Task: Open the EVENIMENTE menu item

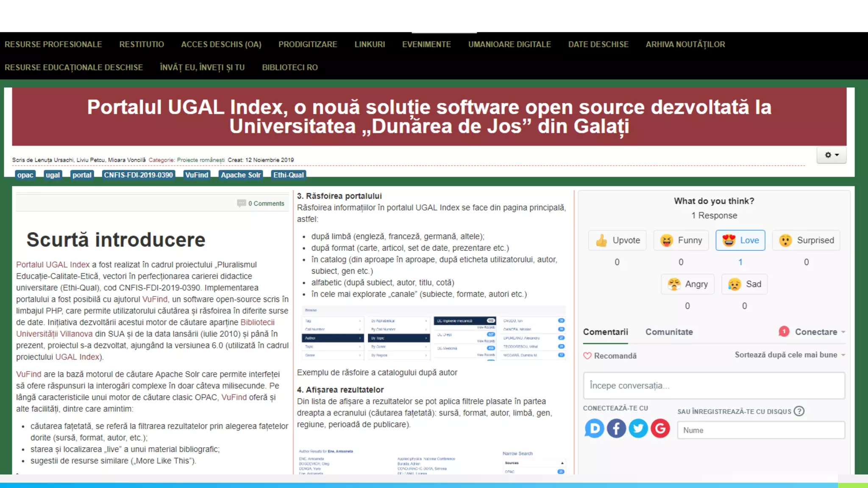Action: click(426, 44)
